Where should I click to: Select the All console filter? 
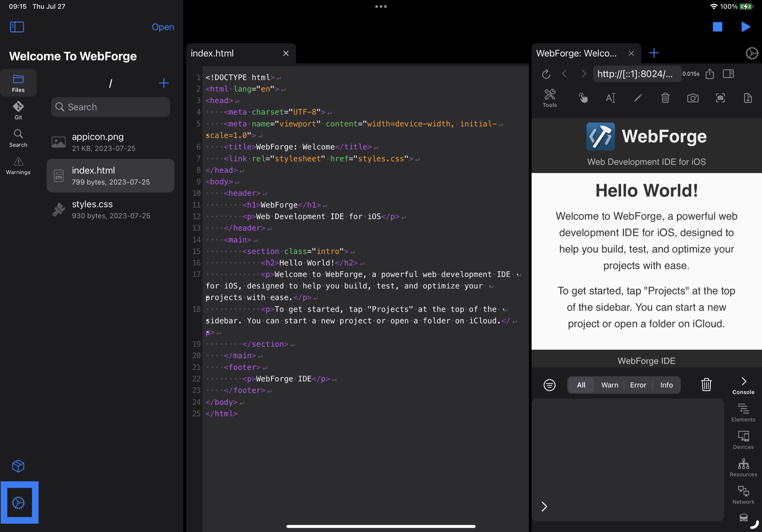(581, 385)
